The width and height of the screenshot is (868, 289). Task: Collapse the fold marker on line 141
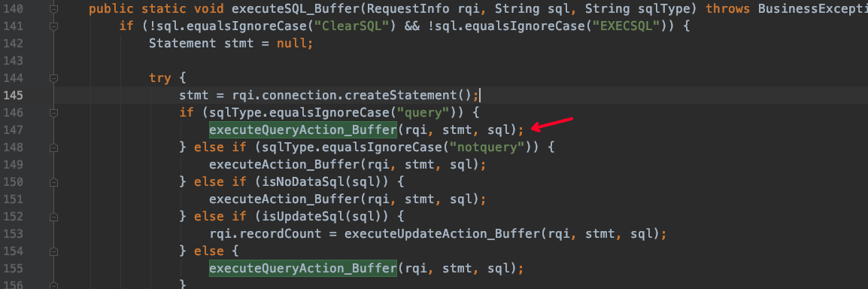pos(53,26)
